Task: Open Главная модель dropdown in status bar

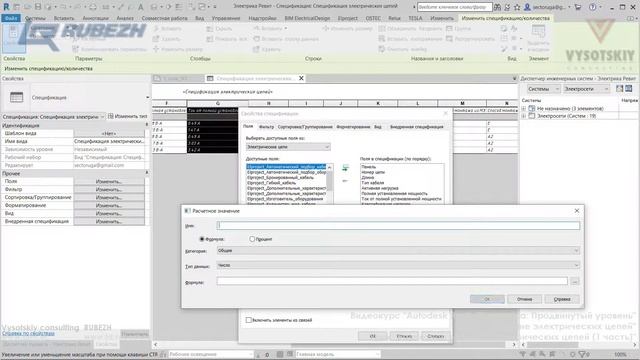Action: tap(337, 354)
